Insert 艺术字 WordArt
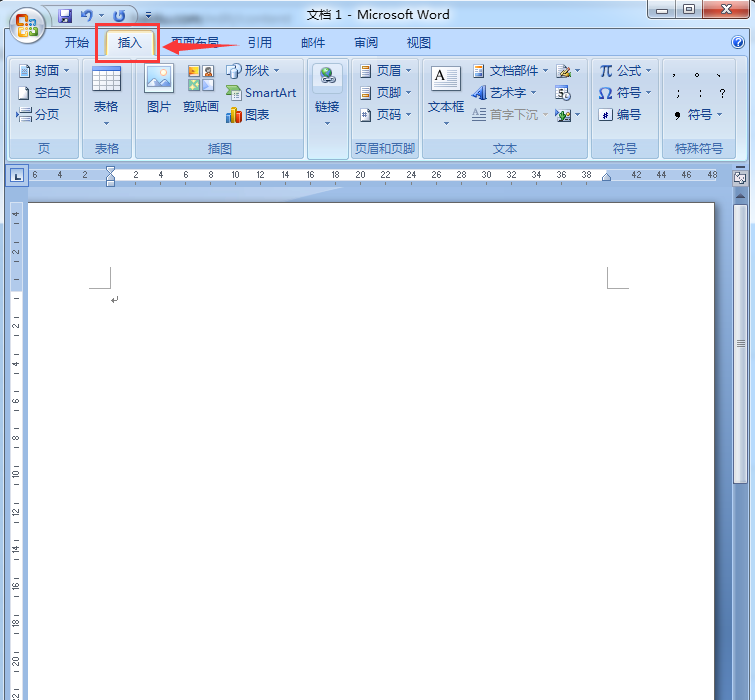The height and width of the screenshot is (700, 755). click(503, 92)
